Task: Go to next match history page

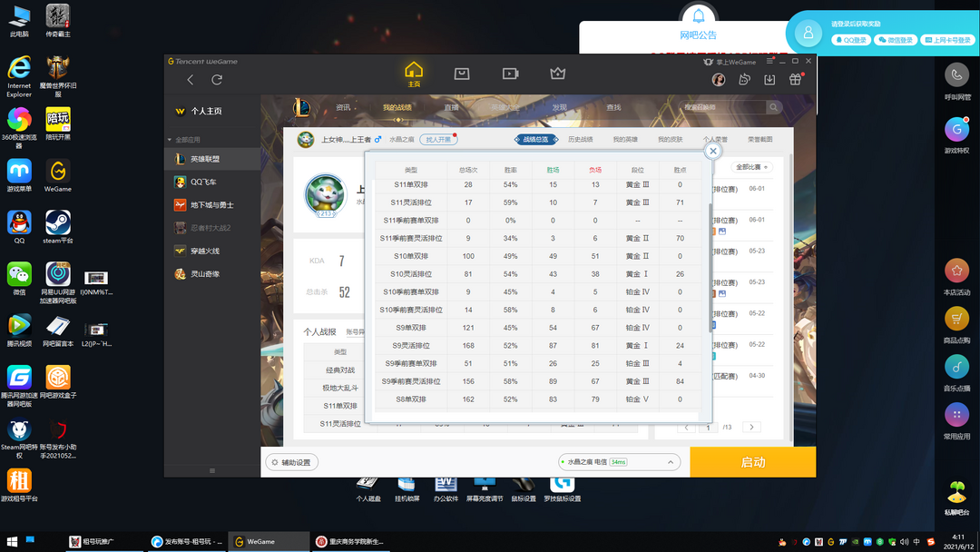Action: click(x=751, y=427)
